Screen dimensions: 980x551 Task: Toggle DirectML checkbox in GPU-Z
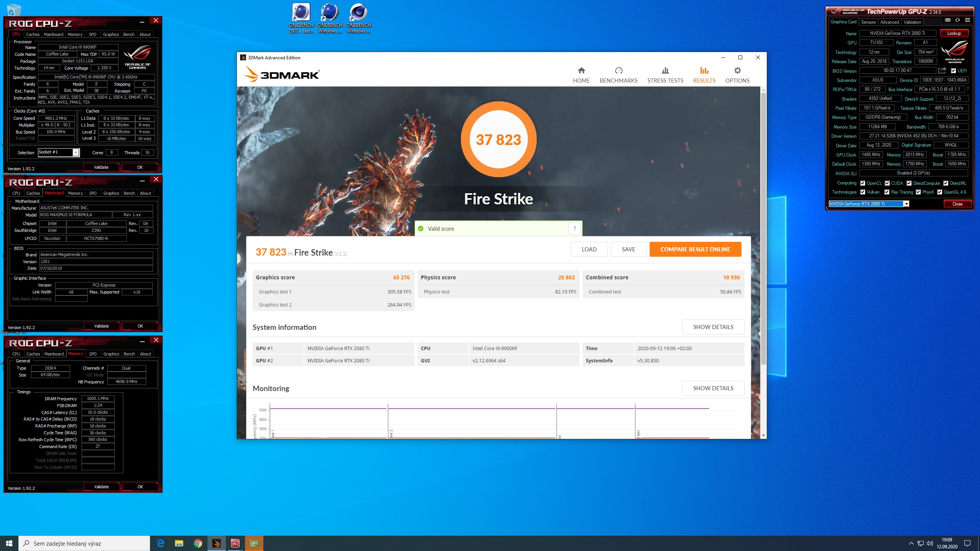point(946,183)
